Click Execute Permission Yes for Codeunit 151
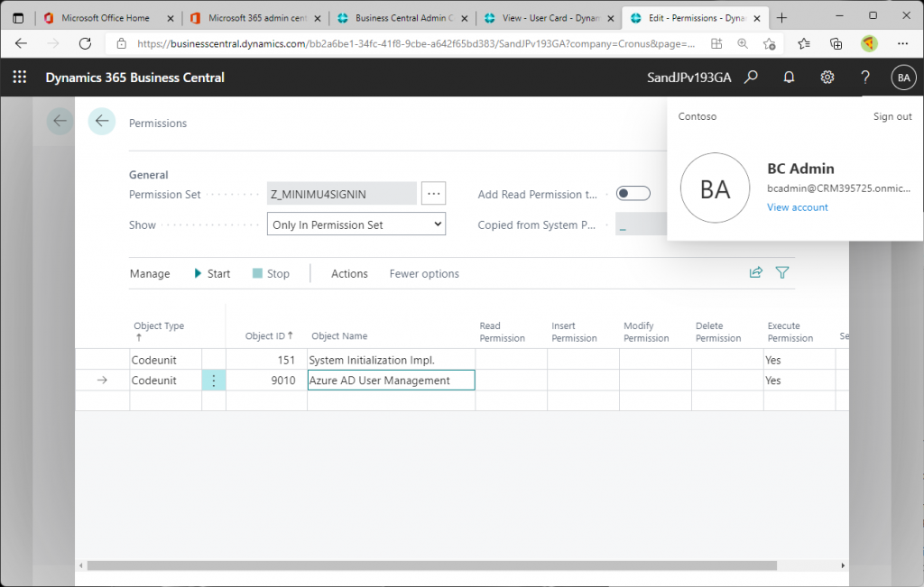 [799, 360]
